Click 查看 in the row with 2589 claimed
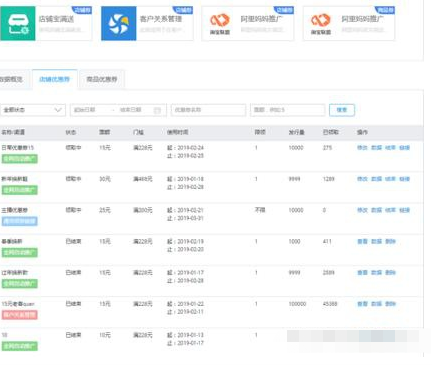This screenshot has width=432, height=365. (x=362, y=273)
